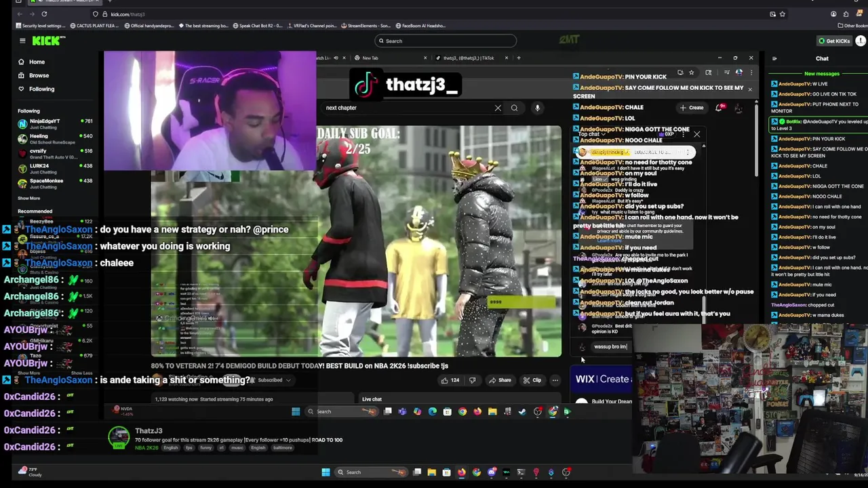Image resolution: width=868 pixels, height=488 pixels.
Task: Click streamed taskbar Start button
Action: click(296, 411)
